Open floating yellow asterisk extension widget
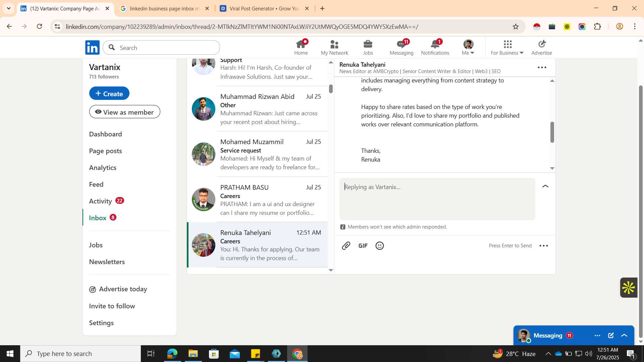The width and height of the screenshot is (644, 362). coord(629,288)
